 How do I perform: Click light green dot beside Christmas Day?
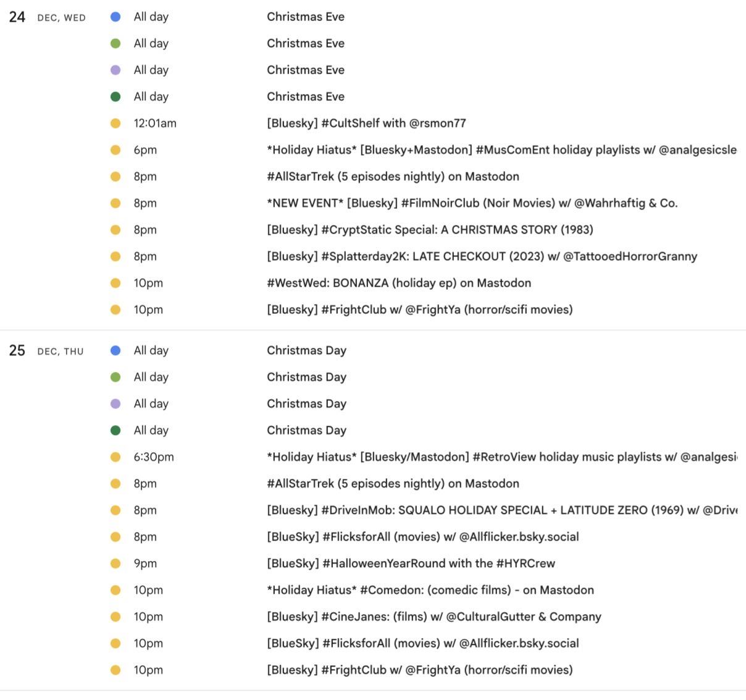(115, 377)
